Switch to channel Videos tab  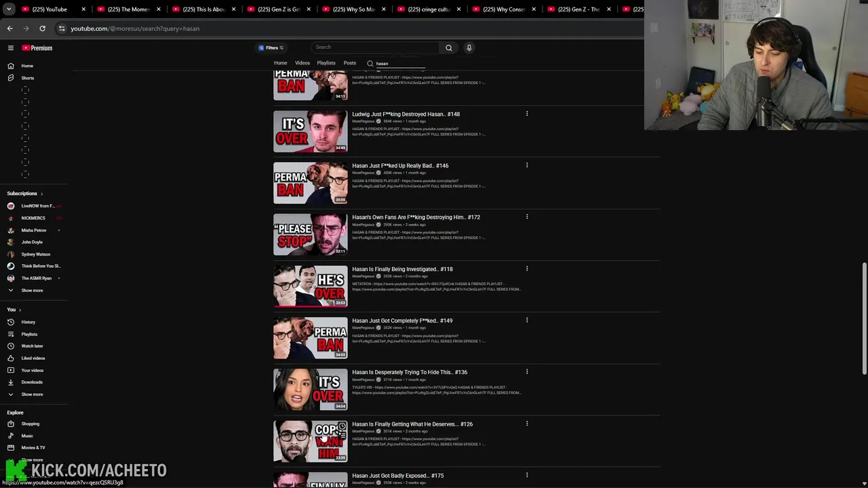tap(302, 63)
